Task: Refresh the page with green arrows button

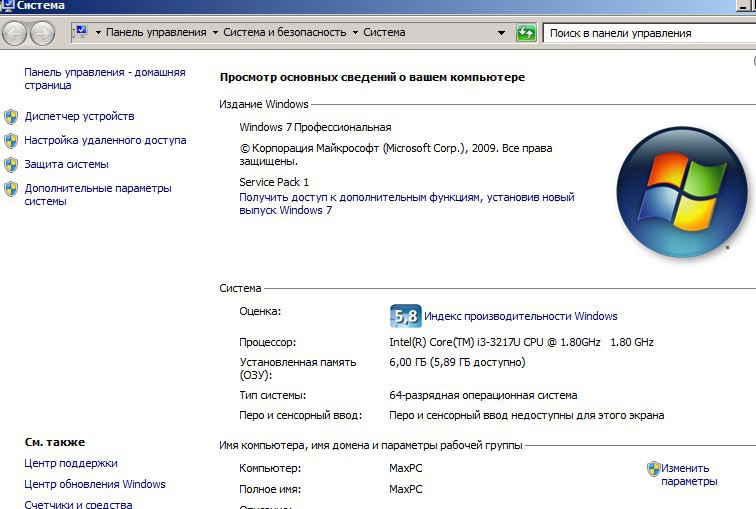Action: [526, 33]
